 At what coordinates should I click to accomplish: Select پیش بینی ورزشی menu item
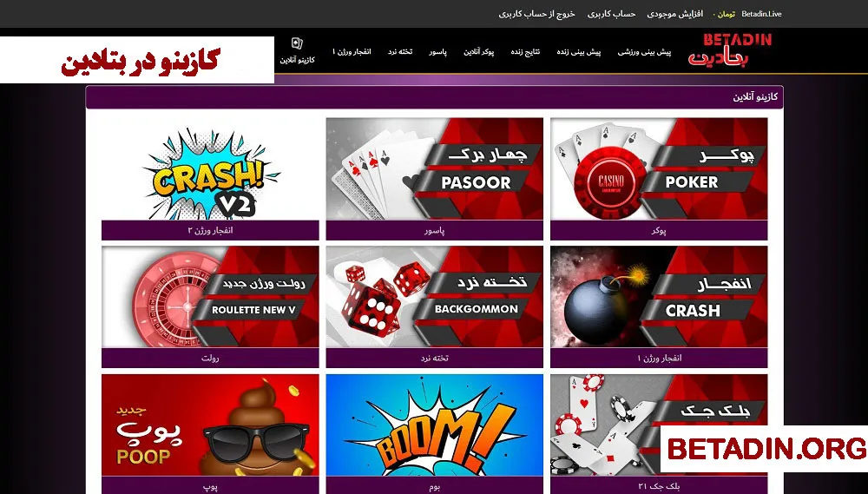click(x=644, y=52)
